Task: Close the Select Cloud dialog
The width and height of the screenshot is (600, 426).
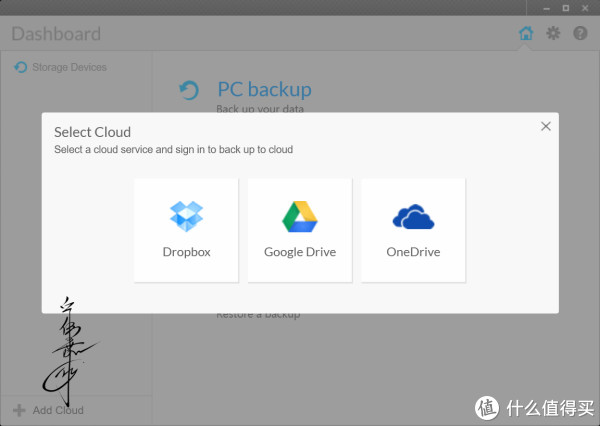Action: (546, 126)
